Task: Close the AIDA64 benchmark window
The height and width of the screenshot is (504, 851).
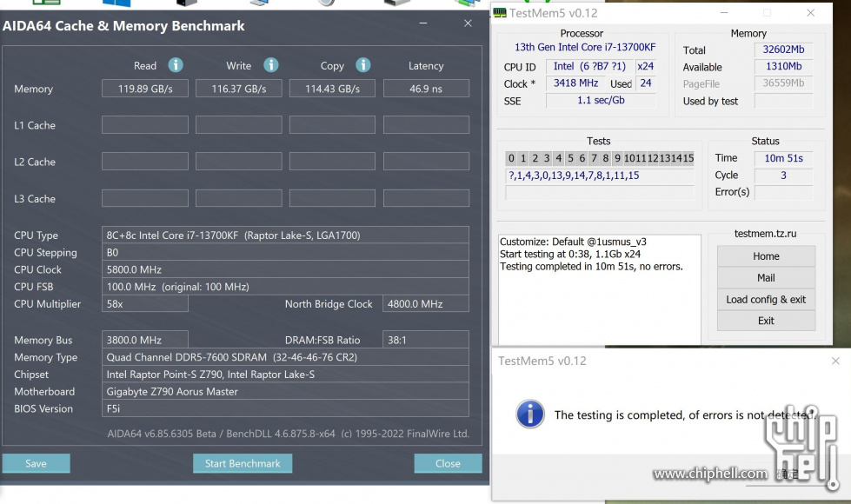Action: pyautogui.click(x=468, y=23)
